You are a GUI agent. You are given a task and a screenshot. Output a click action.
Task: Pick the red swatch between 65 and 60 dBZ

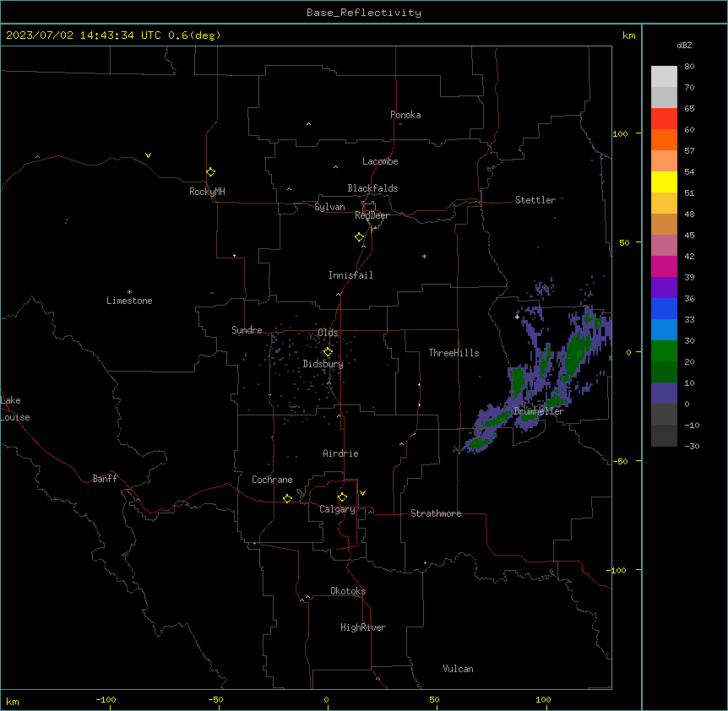pos(664,119)
